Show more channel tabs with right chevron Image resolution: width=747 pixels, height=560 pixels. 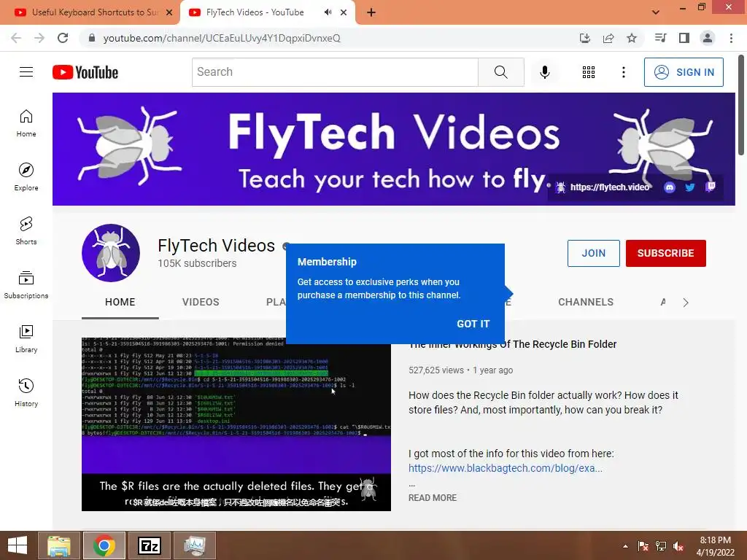(686, 303)
